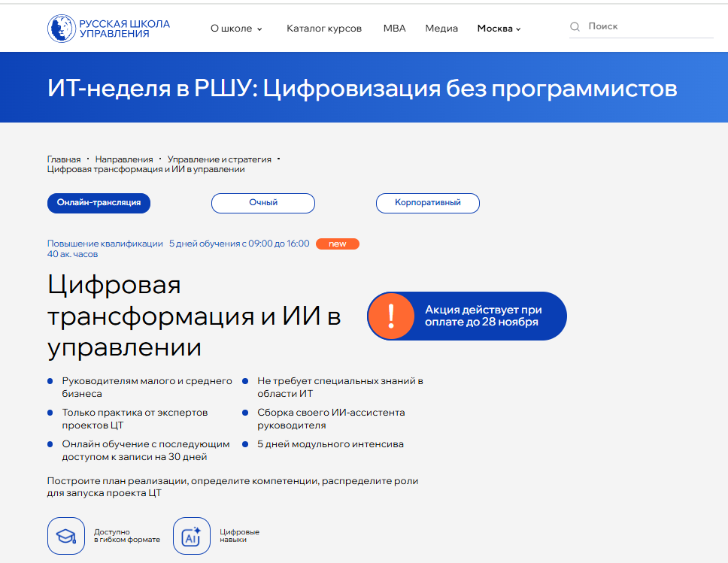Open the 'MBA' section
This screenshot has height=563, width=728.
click(x=394, y=28)
